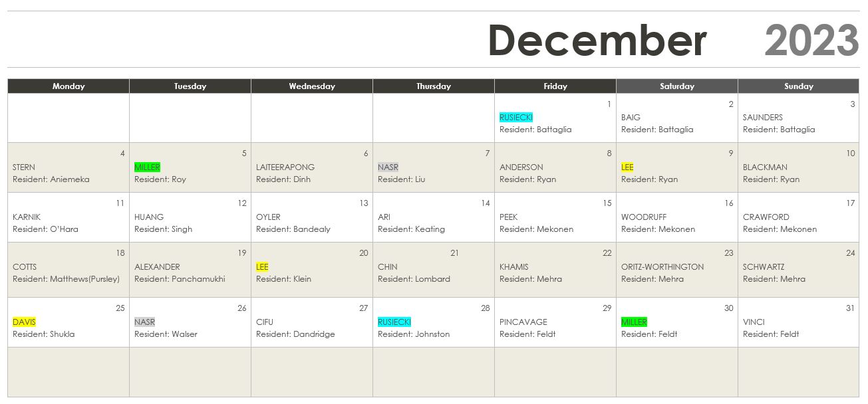
Task: Click the Wednesday column header
Action: coord(312,86)
